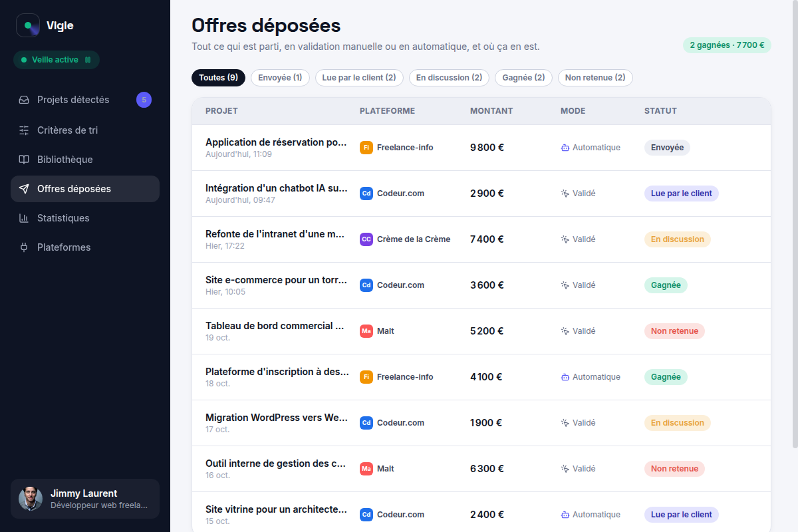The height and width of the screenshot is (532, 798).
Task: Click the robot icon in the 2 400 € row
Action: pos(565,515)
